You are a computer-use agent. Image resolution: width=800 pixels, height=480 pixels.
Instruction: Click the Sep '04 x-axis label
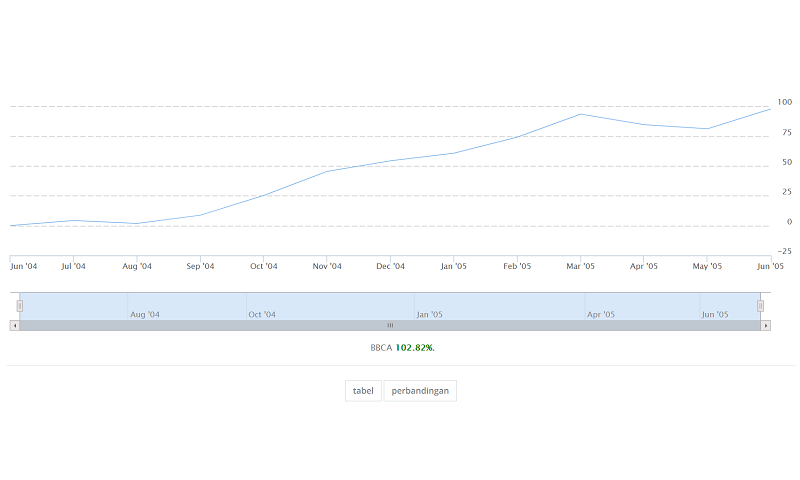[201, 266]
